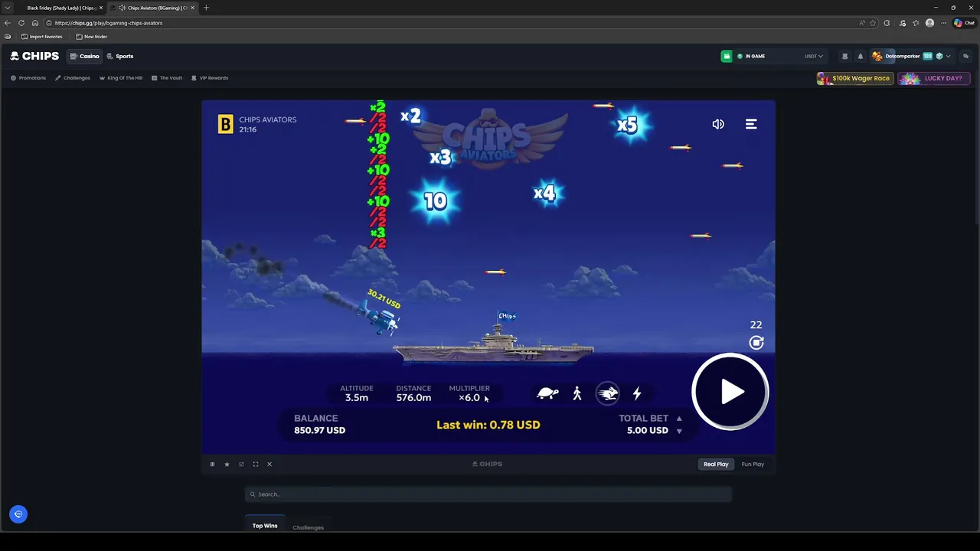Click the 5.00 USD total bet value

(x=648, y=430)
